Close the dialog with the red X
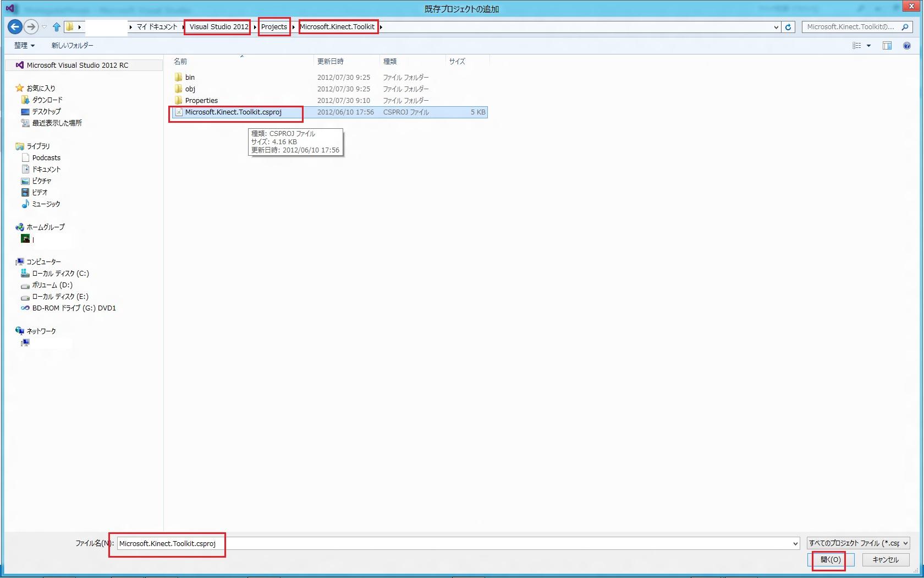This screenshot has width=924, height=578. (x=911, y=6)
